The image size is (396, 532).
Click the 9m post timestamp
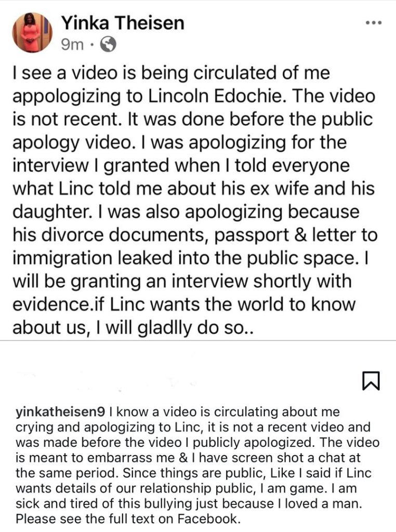(72, 46)
